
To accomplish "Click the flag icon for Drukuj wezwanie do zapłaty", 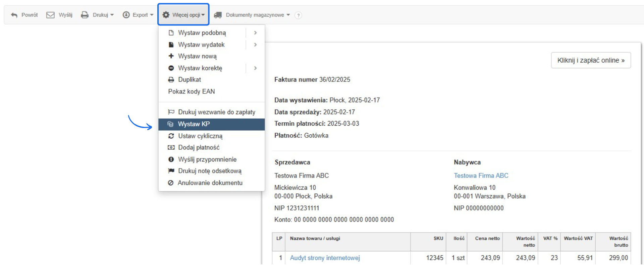I will [171, 112].
